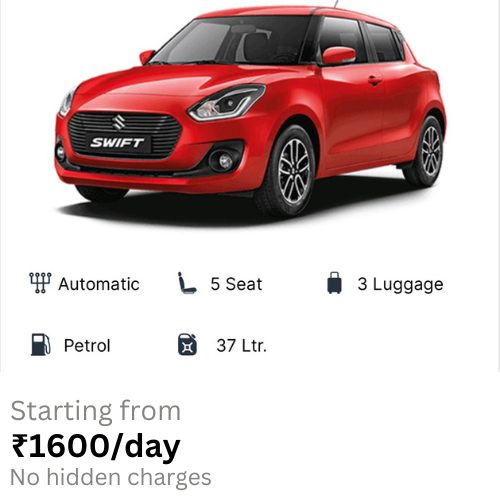Select the Petrol fuel type label

tap(87, 346)
